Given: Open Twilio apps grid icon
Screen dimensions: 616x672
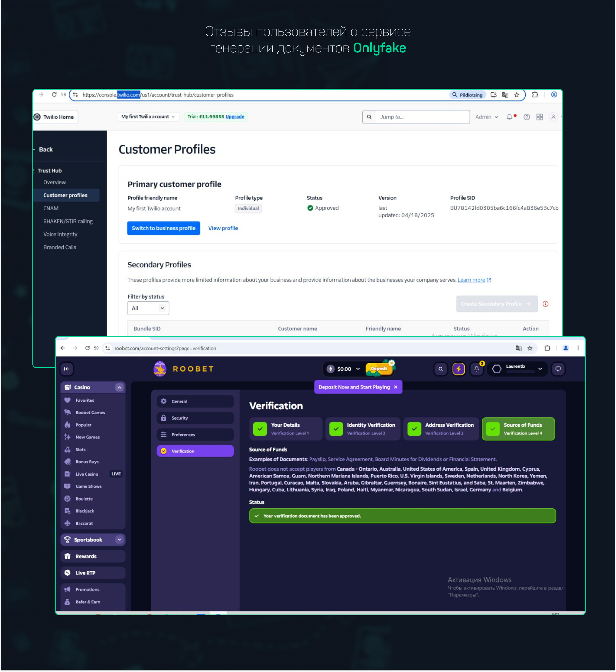Looking at the screenshot, I should [539, 117].
